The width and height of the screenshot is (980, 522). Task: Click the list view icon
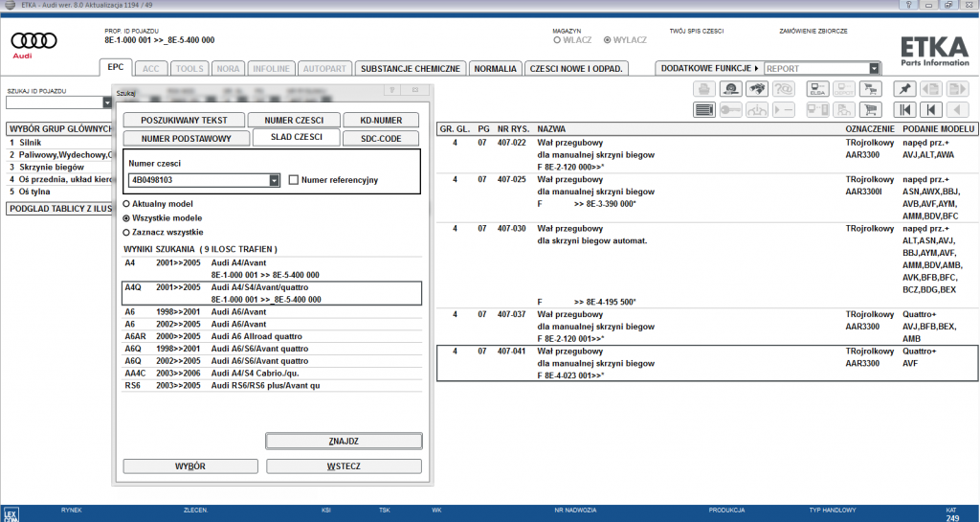click(704, 109)
